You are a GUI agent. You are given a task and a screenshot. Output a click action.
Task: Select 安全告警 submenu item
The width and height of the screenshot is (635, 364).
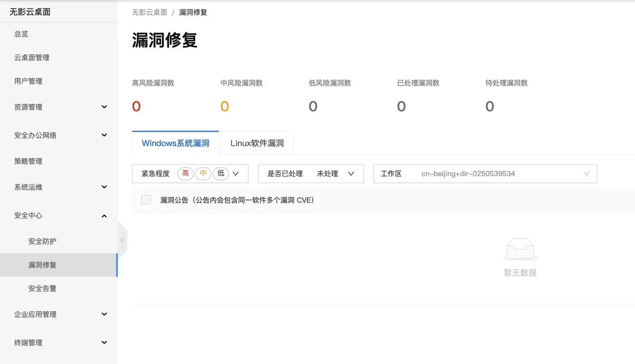(x=59, y=289)
